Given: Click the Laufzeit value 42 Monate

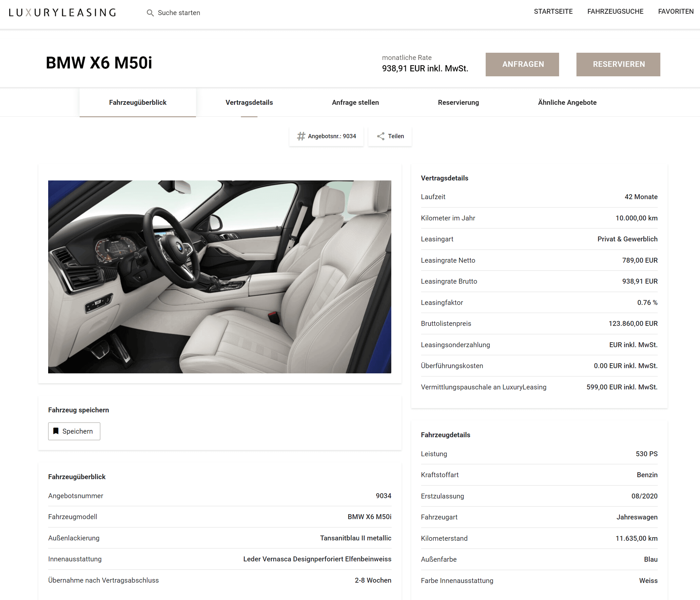Looking at the screenshot, I should (x=641, y=197).
